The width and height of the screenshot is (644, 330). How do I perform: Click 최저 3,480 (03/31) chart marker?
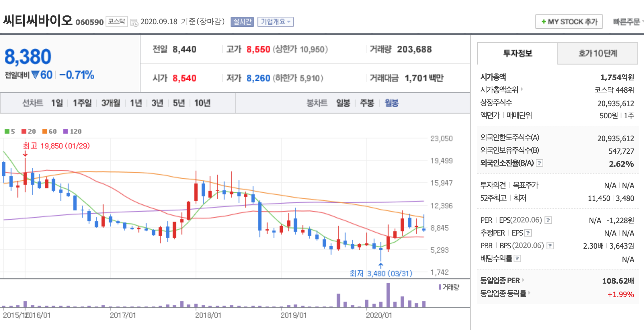pyautogui.click(x=381, y=274)
